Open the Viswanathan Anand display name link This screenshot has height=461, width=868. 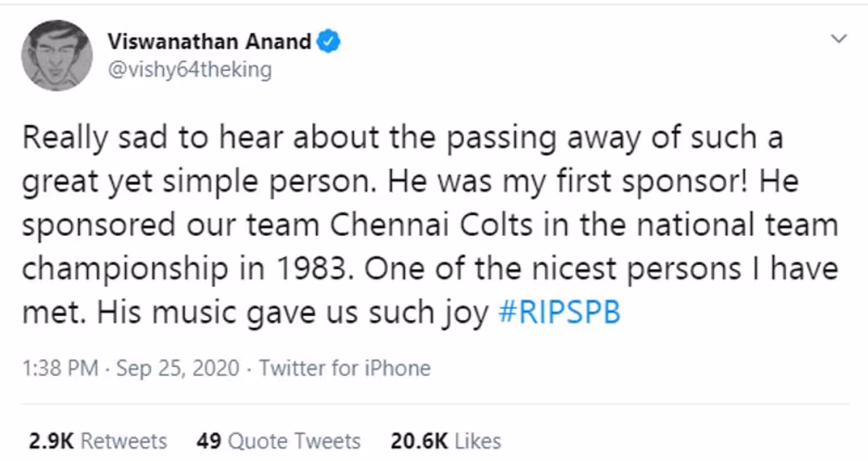209,42
